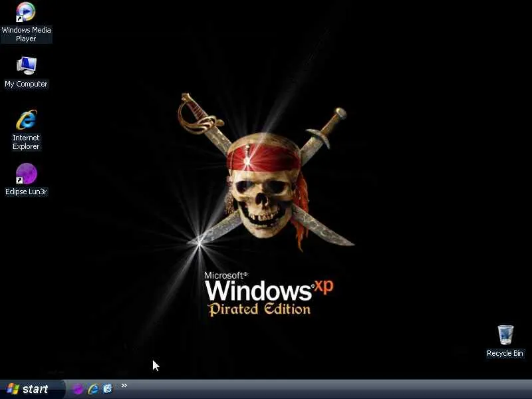The height and width of the screenshot is (399, 532).
Task: Launch Internet Explorer from the Quick Launch bar
Action: (x=93, y=389)
